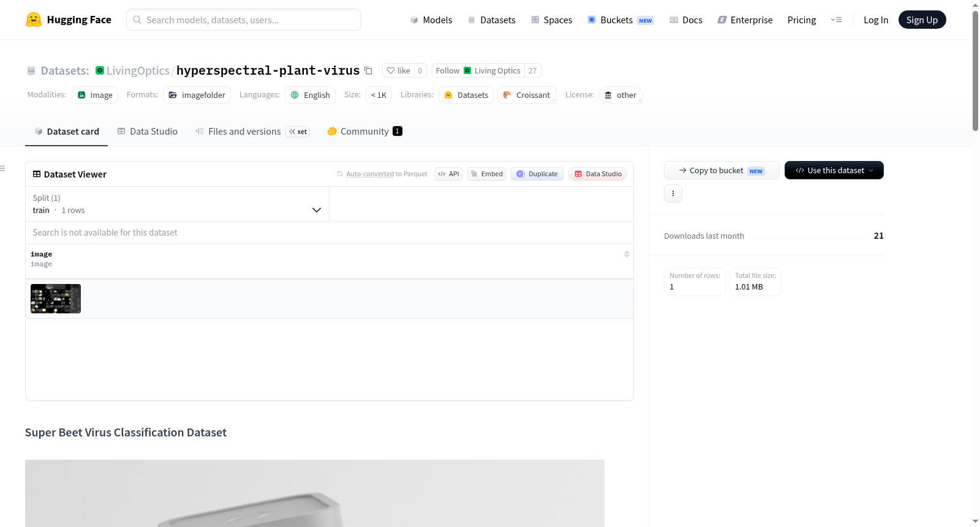Expand the Use this dataset dropdown
The image size is (980, 527).
(x=834, y=170)
